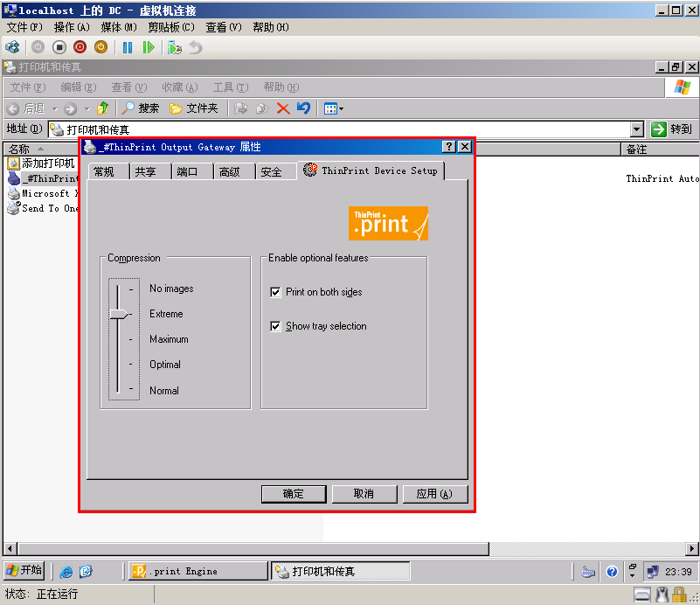This screenshot has width=700, height=605.
Task: Pause the virtual machine
Action: tap(128, 47)
